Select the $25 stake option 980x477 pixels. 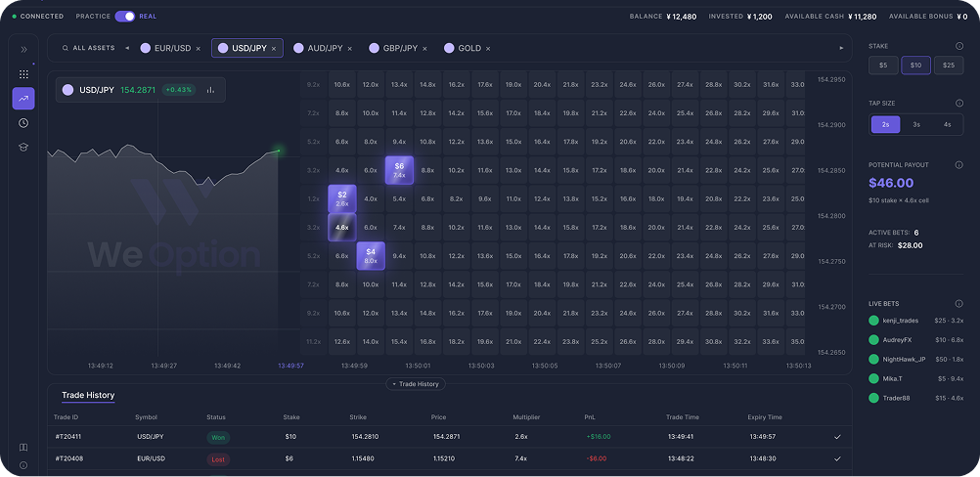coord(949,65)
